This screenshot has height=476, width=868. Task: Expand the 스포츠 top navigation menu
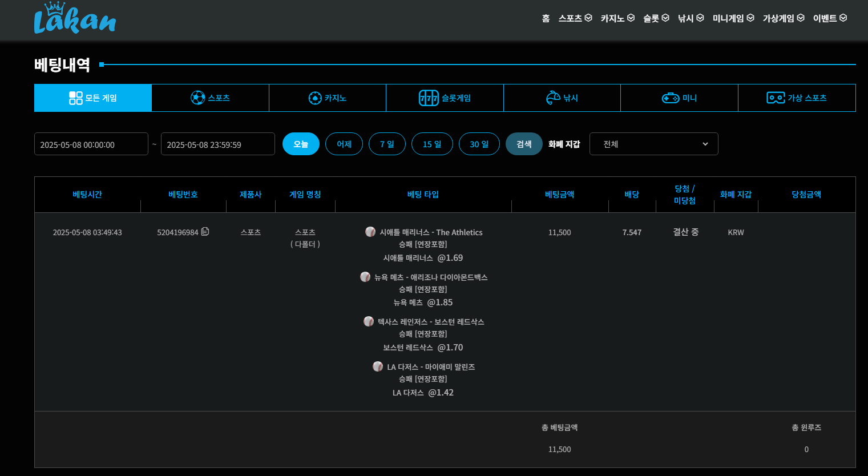tap(575, 18)
